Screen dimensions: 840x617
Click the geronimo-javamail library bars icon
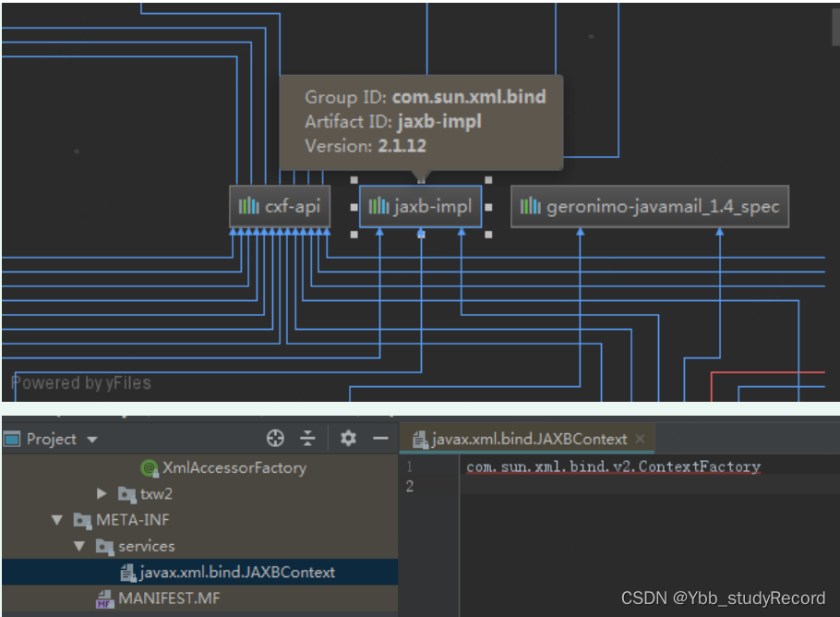click(x=531, y=206)
